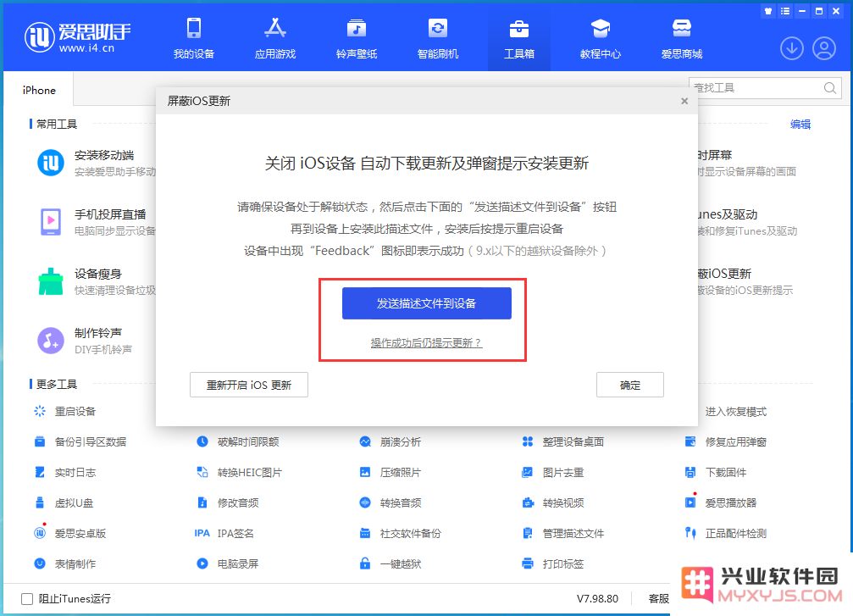This screenshot has width=853, height=616.
Task: Open 社交软件备份 tool
Action: tap(400, 533)
